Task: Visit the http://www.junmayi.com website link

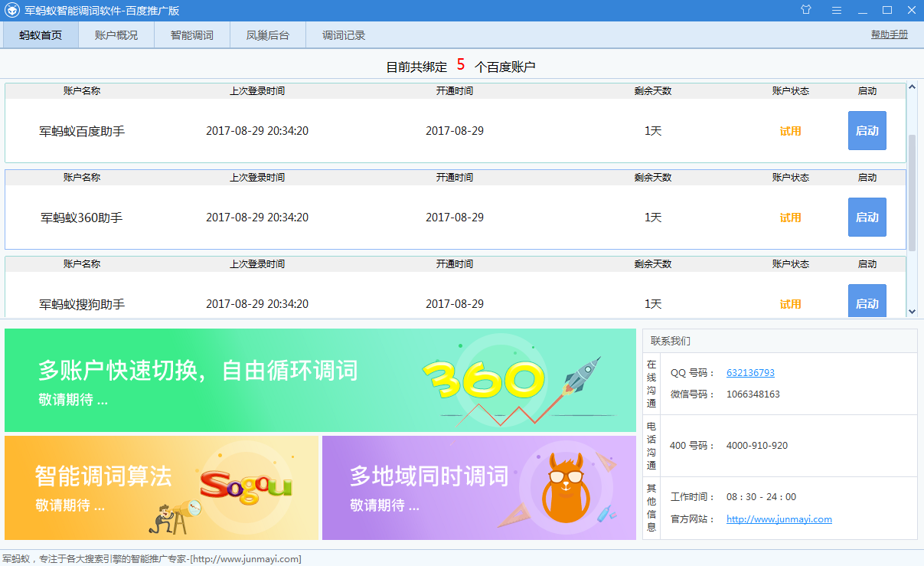Action: coord(779,519)
